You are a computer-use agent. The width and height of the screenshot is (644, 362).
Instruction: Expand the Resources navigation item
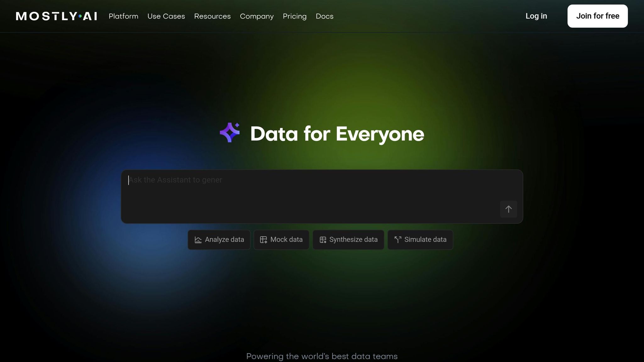click(212, 16)
